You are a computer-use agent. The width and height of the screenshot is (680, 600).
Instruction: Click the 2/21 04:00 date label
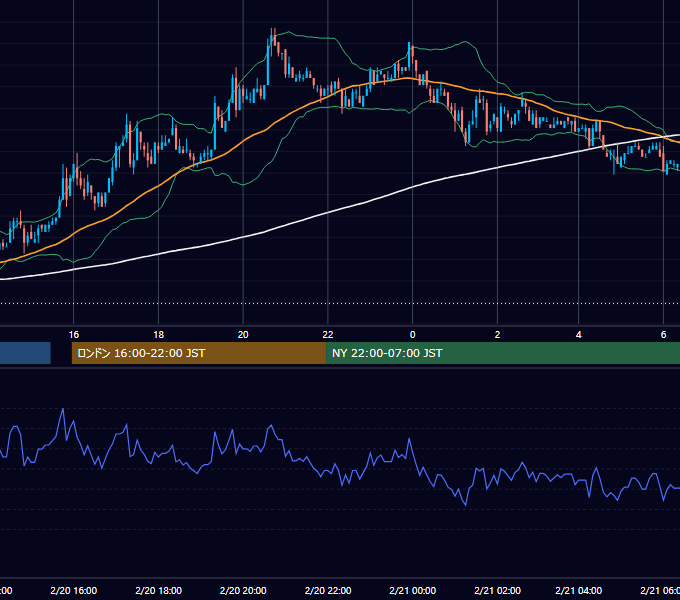579,591
